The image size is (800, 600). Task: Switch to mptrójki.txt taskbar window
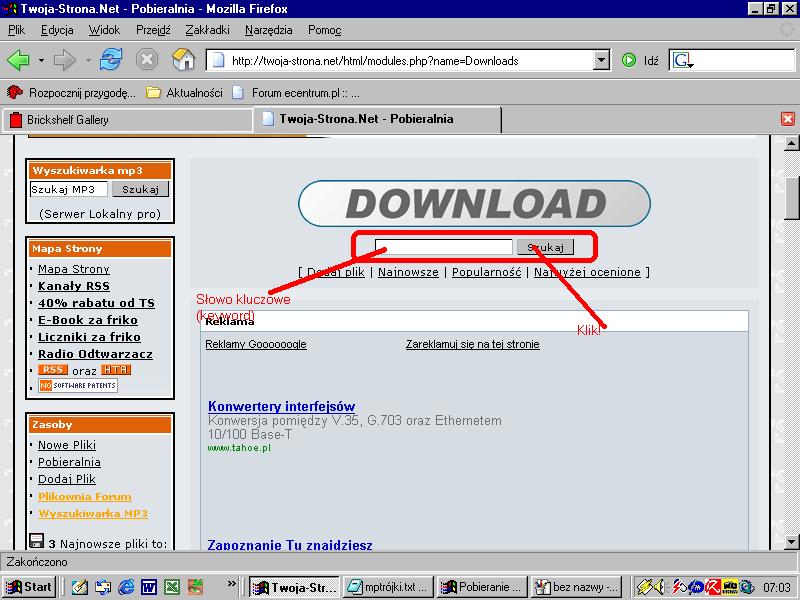point(388,587)
